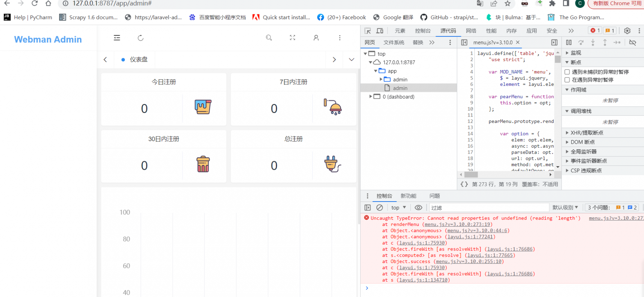Image resolution: width=644 pixels, height=297 pixels.
Task: Open the admin page tabs dropdown chevron
Action: 352,60
